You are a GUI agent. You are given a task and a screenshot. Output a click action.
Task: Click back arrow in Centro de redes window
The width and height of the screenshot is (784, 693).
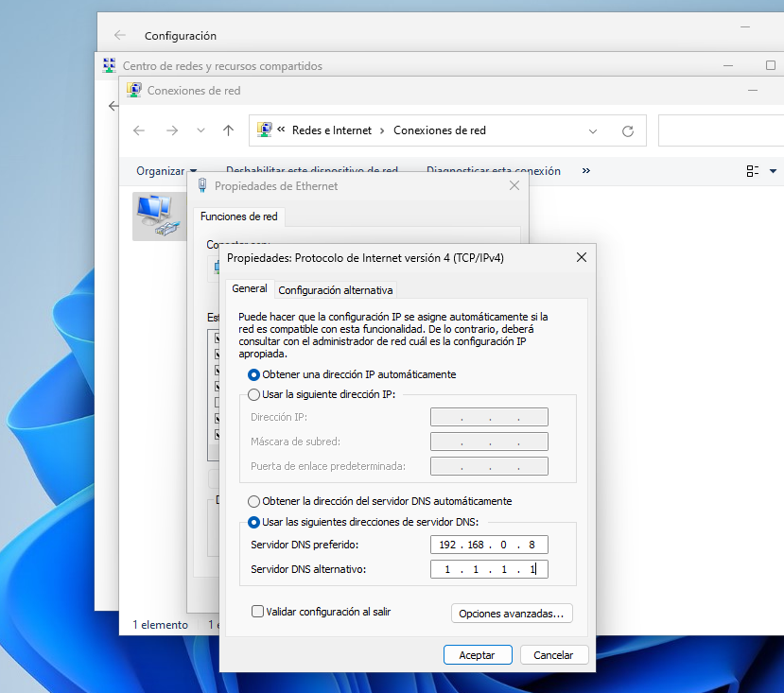click(113, 106)
